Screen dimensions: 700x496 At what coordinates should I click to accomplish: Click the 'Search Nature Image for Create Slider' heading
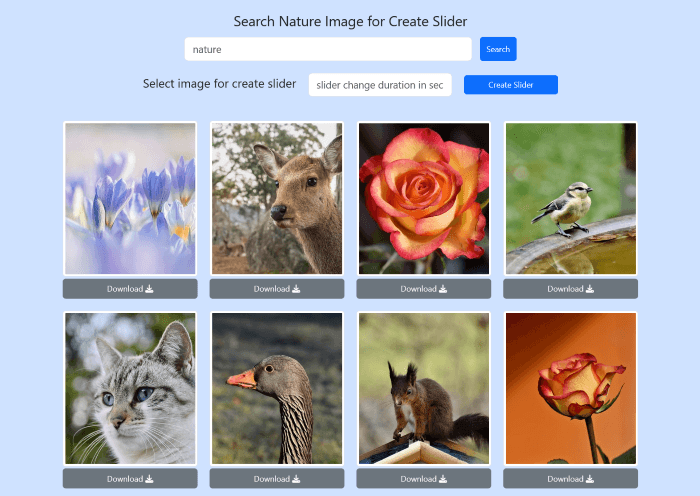tap(350, 21)
